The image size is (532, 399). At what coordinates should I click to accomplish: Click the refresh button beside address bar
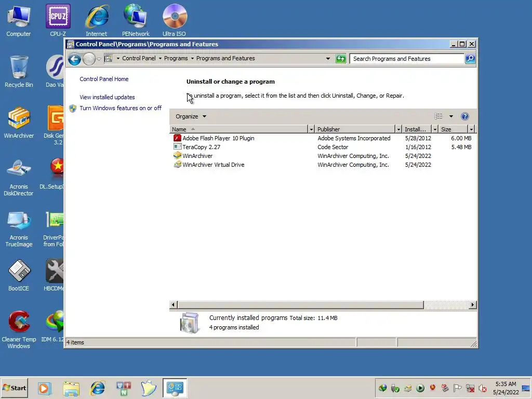point(341,59)
